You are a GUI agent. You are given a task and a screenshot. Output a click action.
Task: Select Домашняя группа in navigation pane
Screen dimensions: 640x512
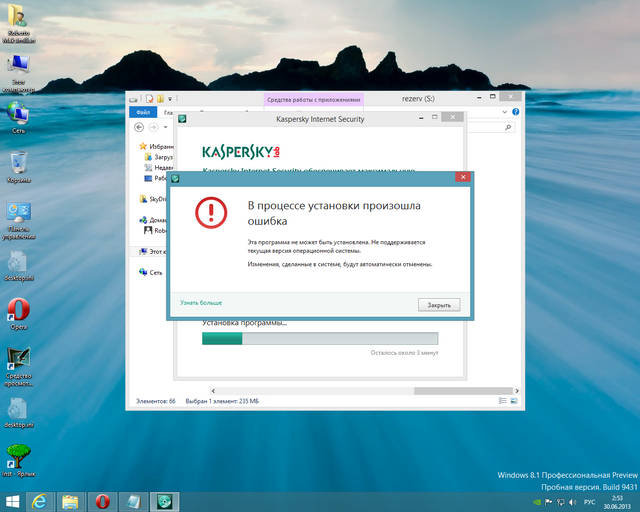click(x=153, y=220)
